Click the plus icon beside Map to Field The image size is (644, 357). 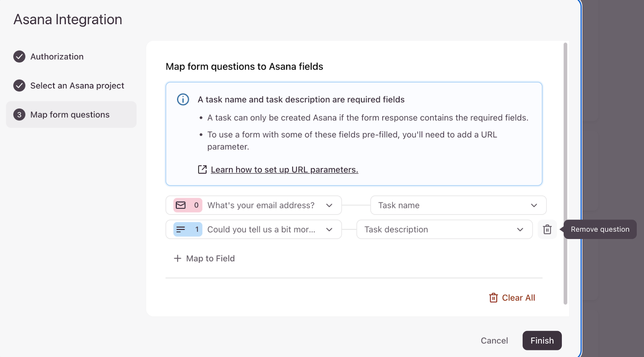pyautogui.click(x=178, y=258)
